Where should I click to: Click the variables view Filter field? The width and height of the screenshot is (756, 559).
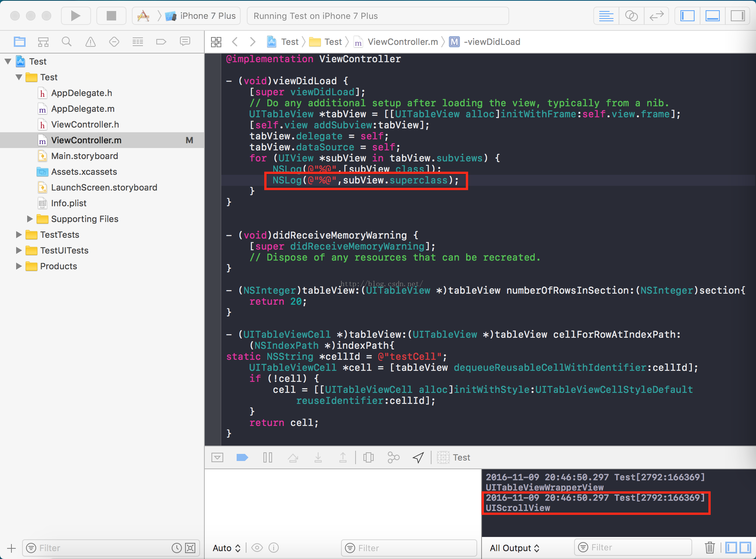(409, 548)
